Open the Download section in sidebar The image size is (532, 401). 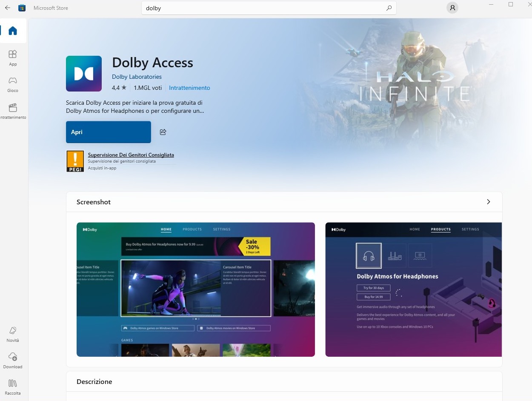13,360
